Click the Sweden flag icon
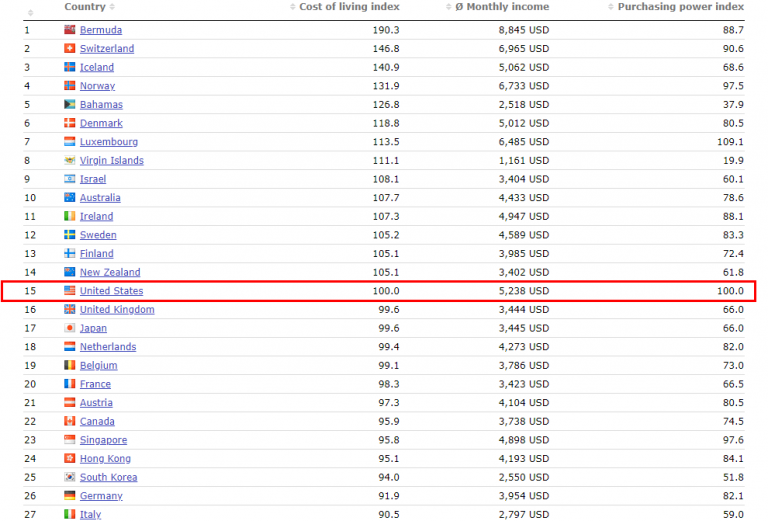768x521 pixels. [70, 235]
